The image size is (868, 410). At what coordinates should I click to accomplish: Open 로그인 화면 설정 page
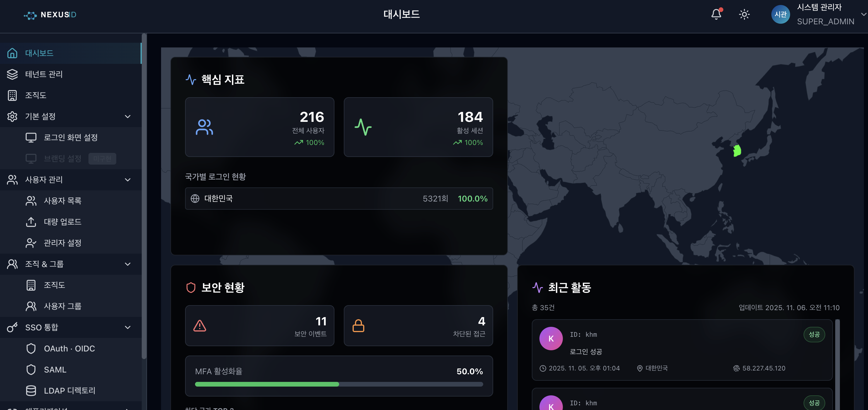pos(70,137)
